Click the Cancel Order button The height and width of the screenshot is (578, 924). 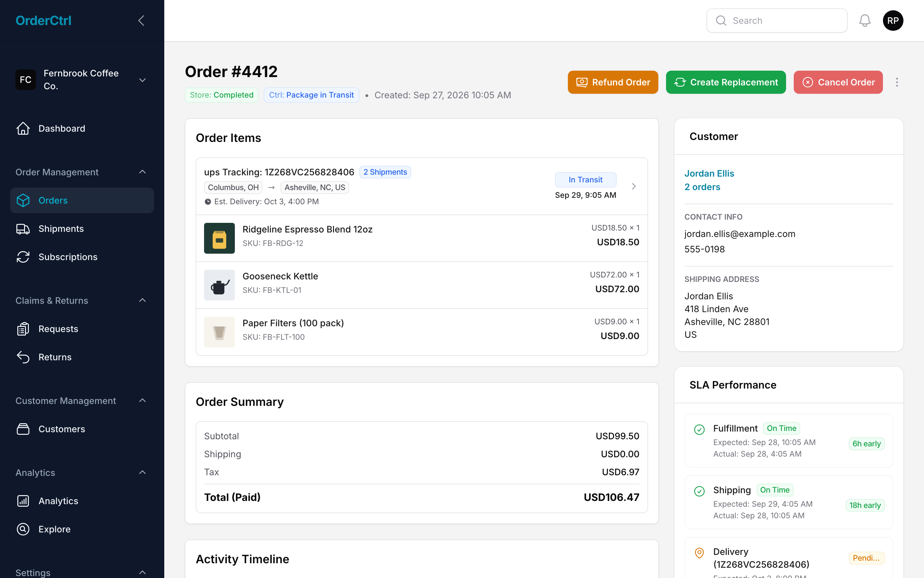tap(838, 82)
